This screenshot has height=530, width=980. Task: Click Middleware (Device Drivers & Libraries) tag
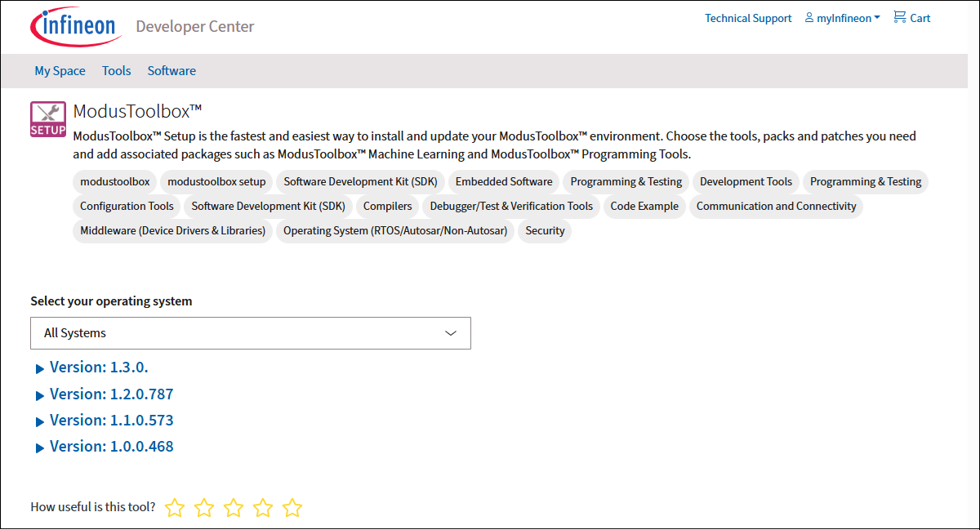pos(173,230)
